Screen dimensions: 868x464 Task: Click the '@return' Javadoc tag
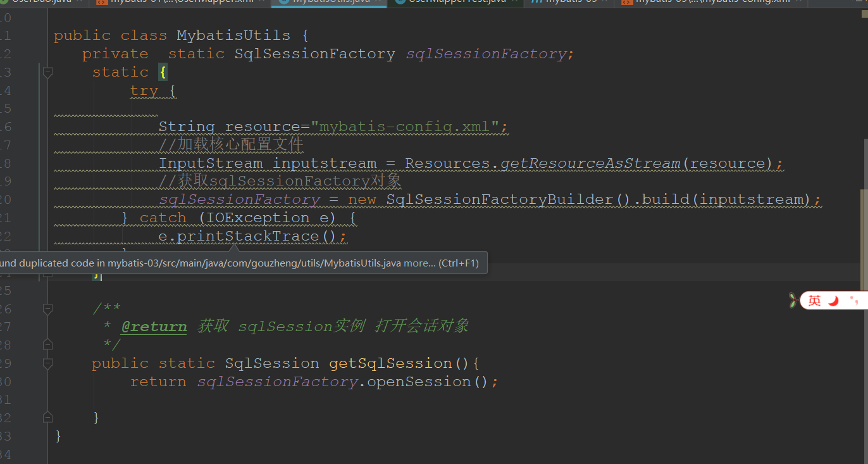click(154, 327)
